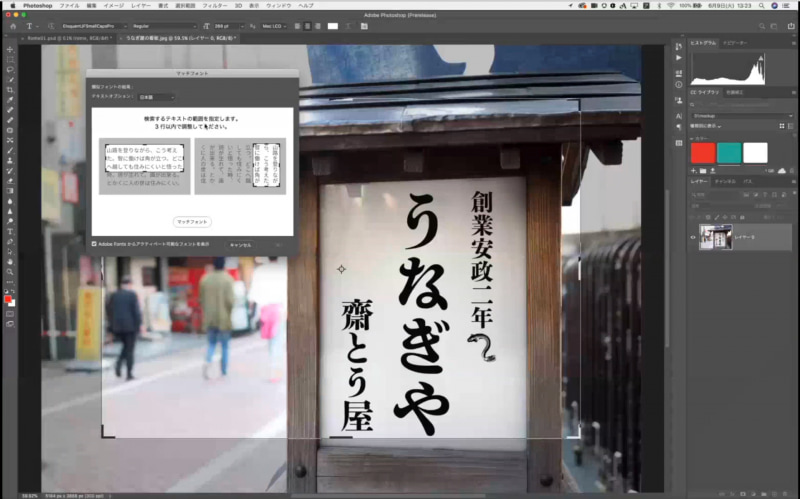Toggle text orientation button in options bar
The image size is (800, 499).
pos(51,26)
